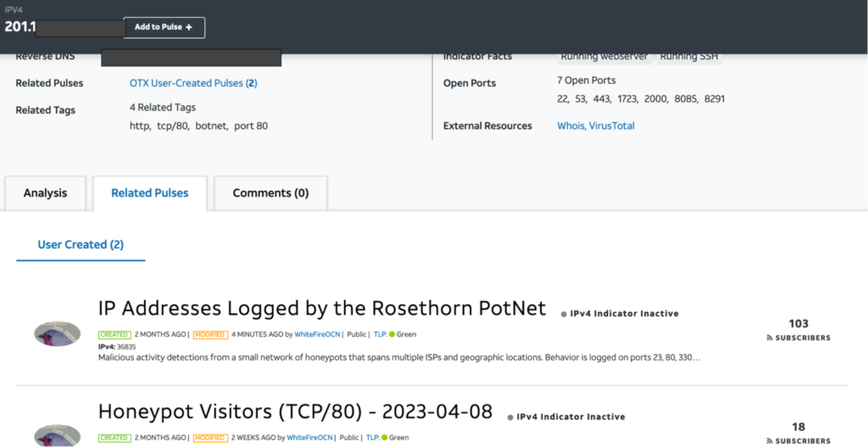Click the Add to Pulse + button
The width and height of the screenshot is (868, 447).
coord(164,27)
